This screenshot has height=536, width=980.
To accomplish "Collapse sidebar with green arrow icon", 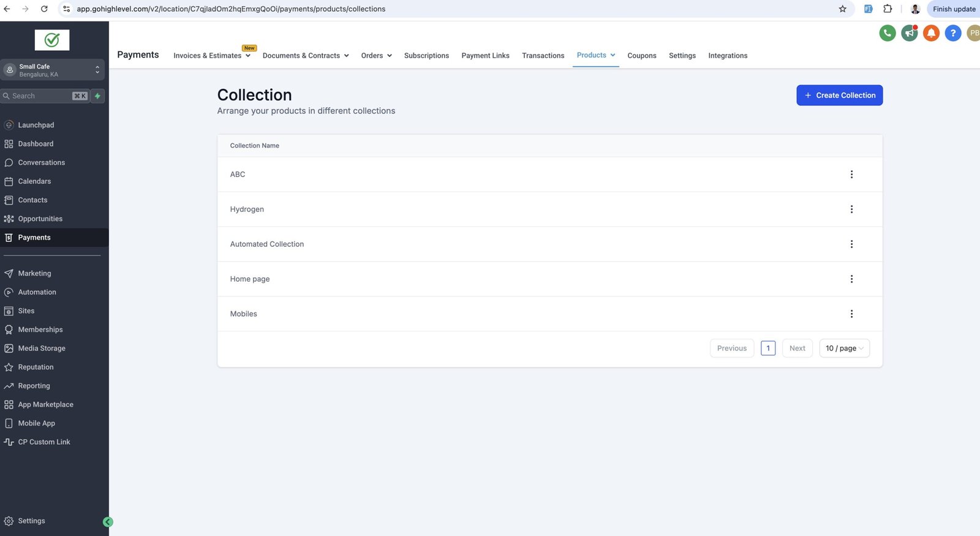I will pos(108,522).
